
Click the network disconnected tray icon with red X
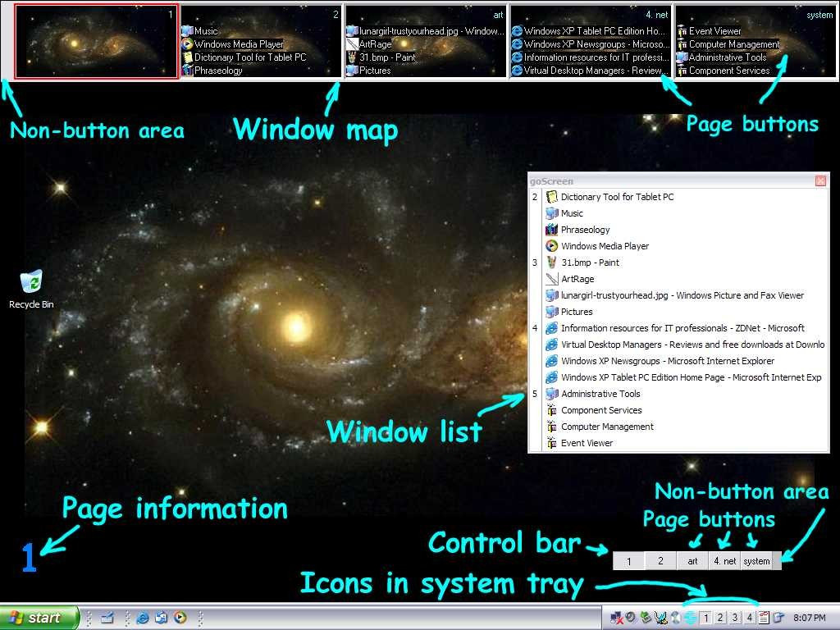coord(617,619)
